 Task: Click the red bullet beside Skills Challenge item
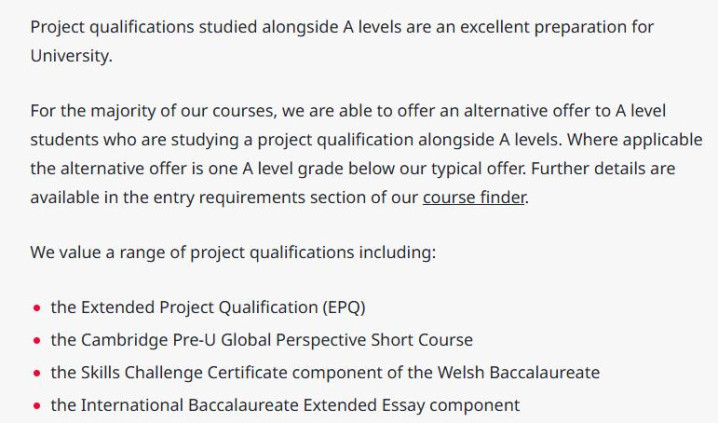pyautogui.click(x=37, y=374)
